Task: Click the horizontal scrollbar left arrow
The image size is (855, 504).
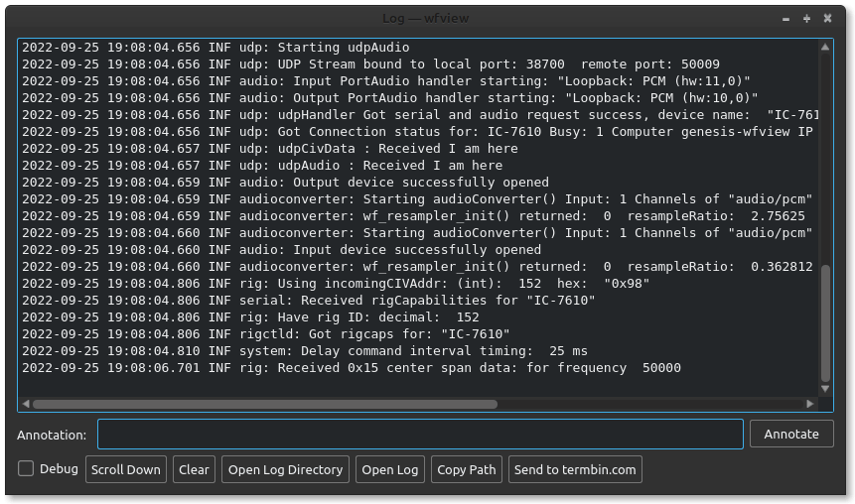Action: [26, 404]
